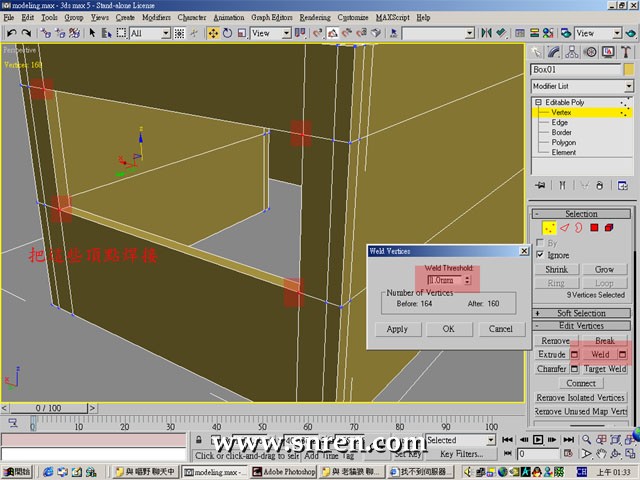
Task: Open Select by Name tool
Action: pos(107,33)
